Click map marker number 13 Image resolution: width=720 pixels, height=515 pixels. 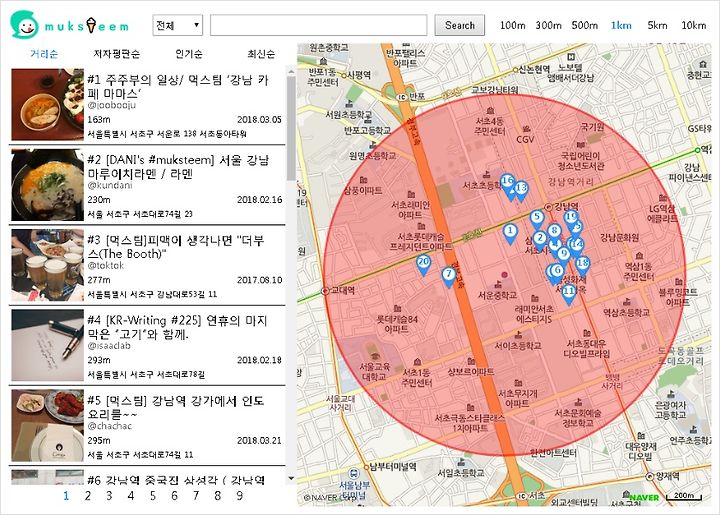(x=521, y=190)
